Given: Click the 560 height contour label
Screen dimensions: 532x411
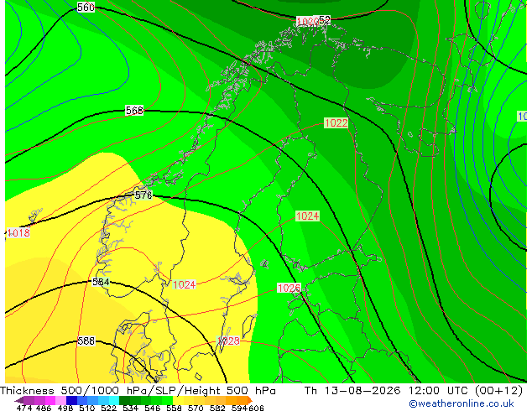Looking at the screenshot, I should tap(86, 7).
